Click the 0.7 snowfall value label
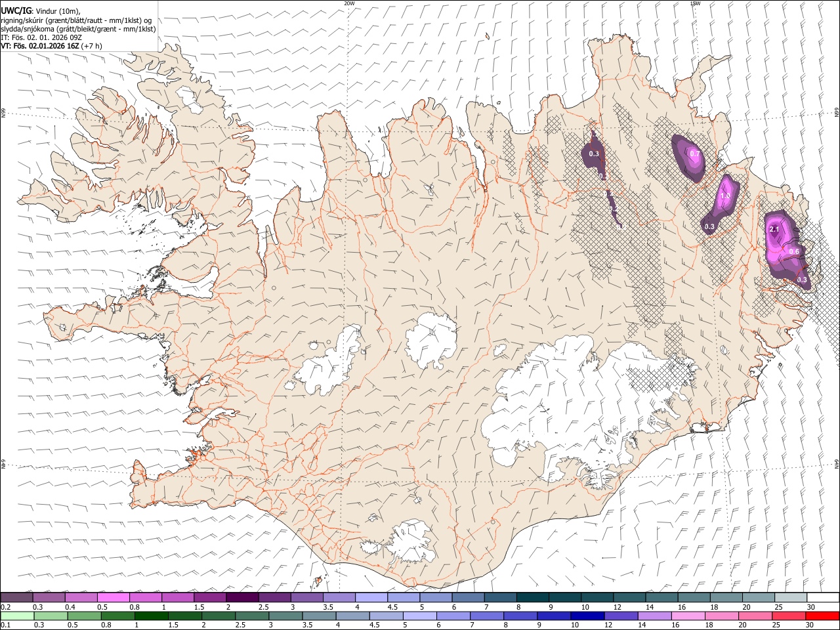This screenshot has height=630, width=840. point(695,154)
